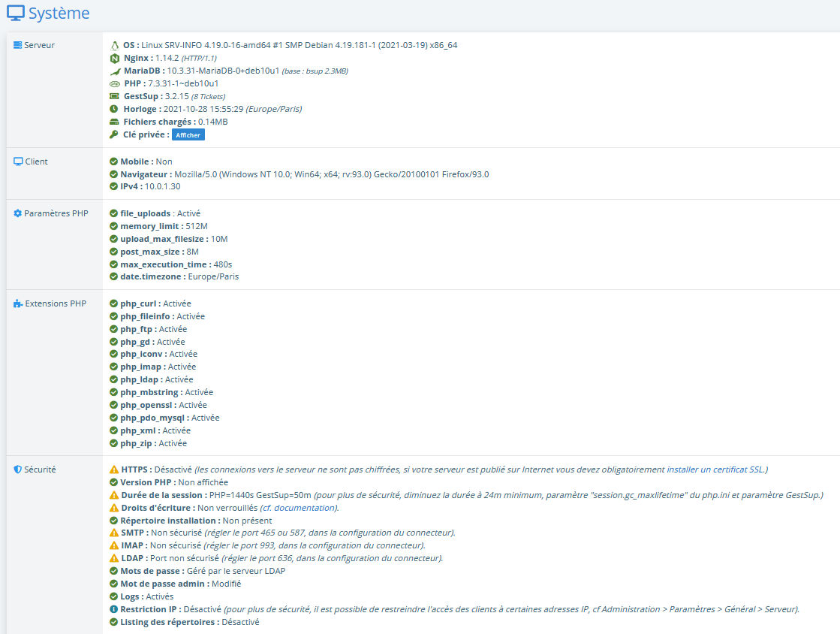
Task: Click the LDAP warning triangle icon
Action: 114,558
